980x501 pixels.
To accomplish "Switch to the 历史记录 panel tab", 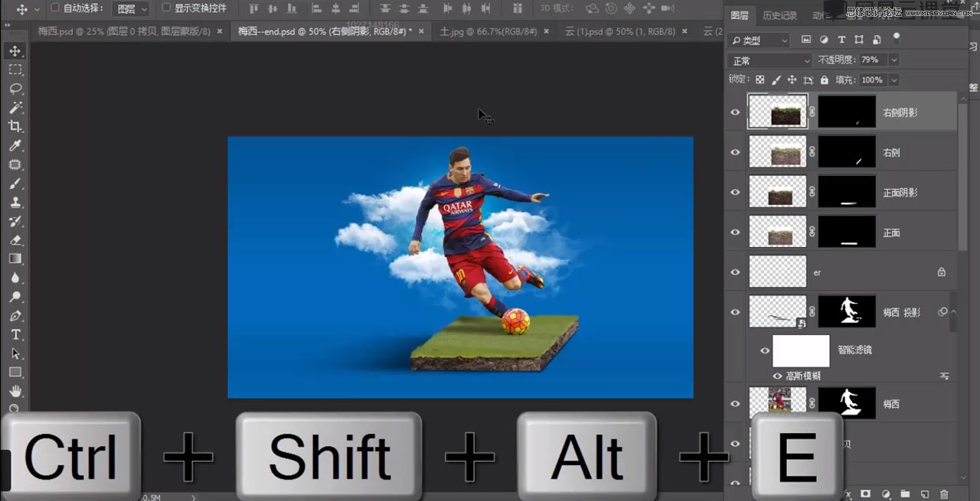I will tap(779, 15).
